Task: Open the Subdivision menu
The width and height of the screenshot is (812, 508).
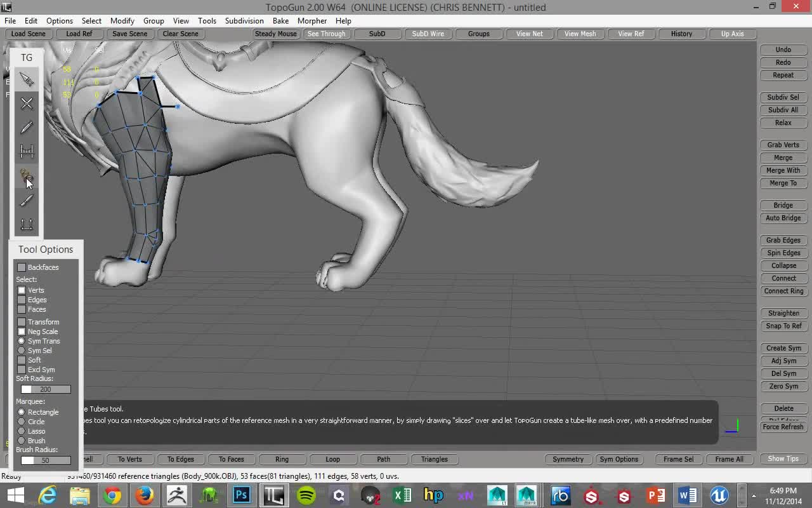Action: pyautogui.click(x=244, y=20)
